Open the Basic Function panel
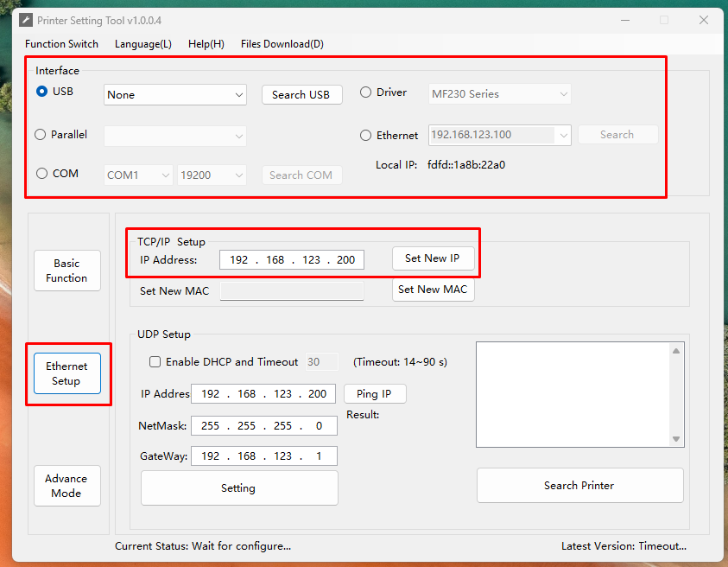Screen dimensions: 728x567 click(66, 271)
